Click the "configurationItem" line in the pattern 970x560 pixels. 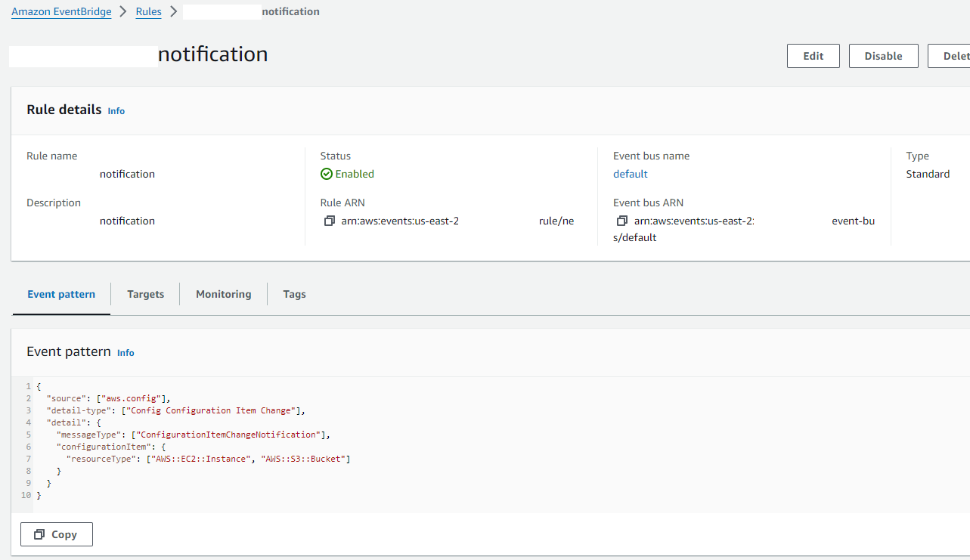(x=111, y=447)
